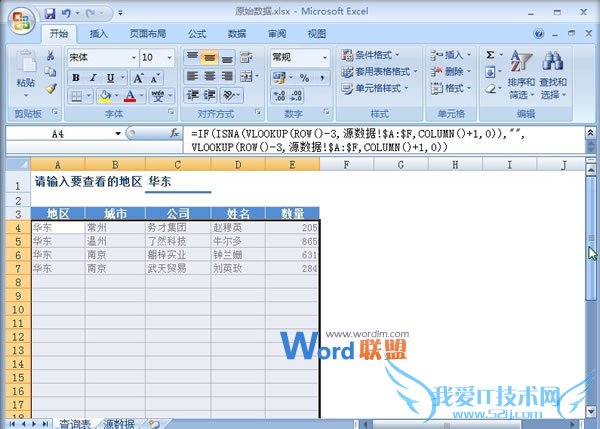Image resolution: width=600 pixels, height=429 pixels.
Task: Open the Name Box dropdown arrow
Action: [118, 134]
